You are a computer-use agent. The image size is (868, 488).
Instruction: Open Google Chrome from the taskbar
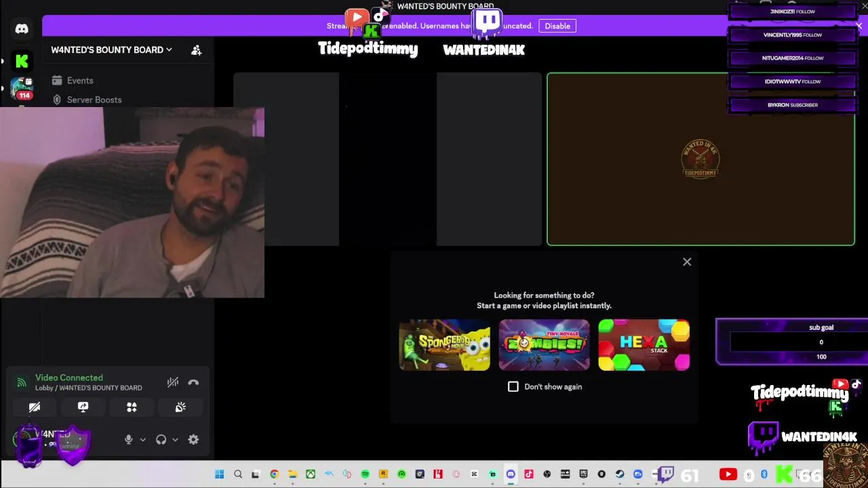coord(274,474)
